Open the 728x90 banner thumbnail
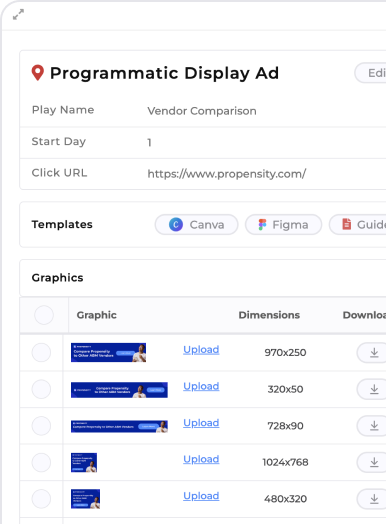 (119, 426)
